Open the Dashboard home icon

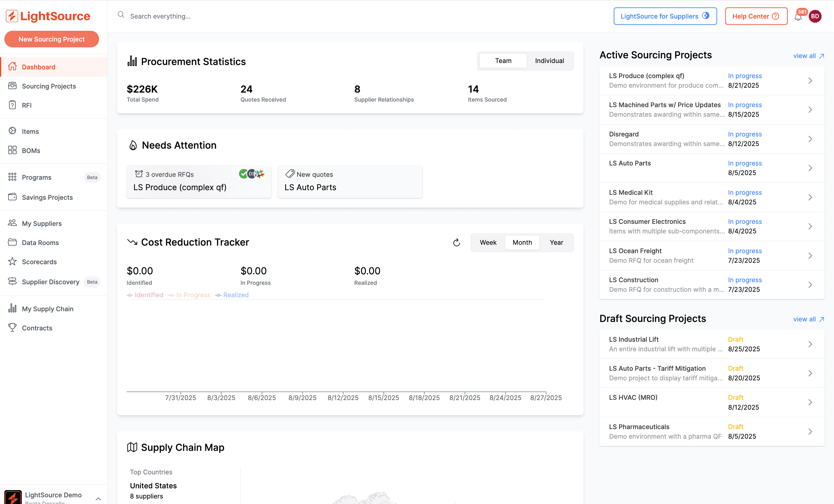point(12,66)
